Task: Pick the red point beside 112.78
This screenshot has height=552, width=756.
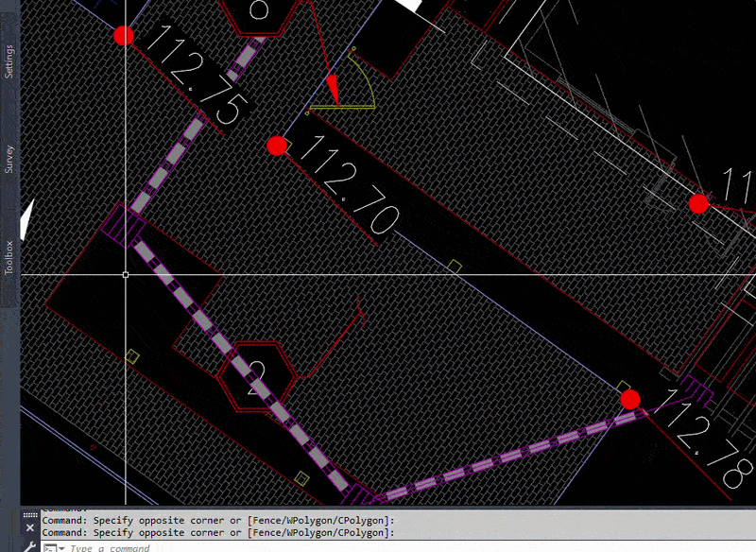Action: 630,399
